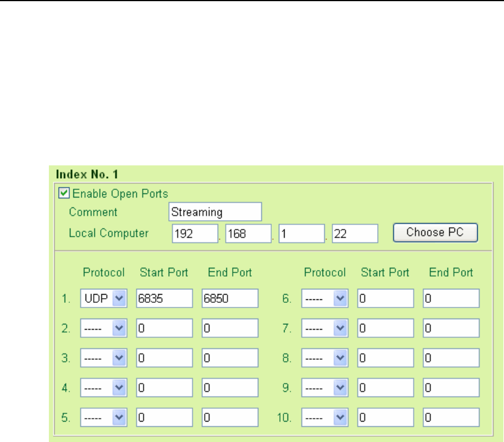
Task: Click the row 7 Start Port field
Action: [x=385, y=328]
